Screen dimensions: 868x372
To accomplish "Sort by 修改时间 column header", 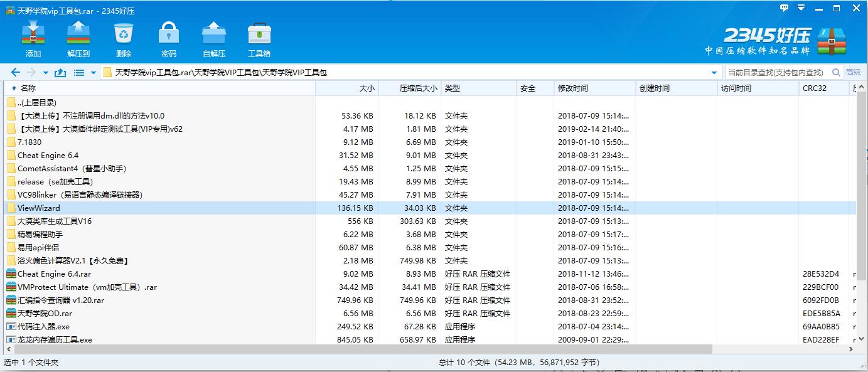I will click(x=595, y=88).
